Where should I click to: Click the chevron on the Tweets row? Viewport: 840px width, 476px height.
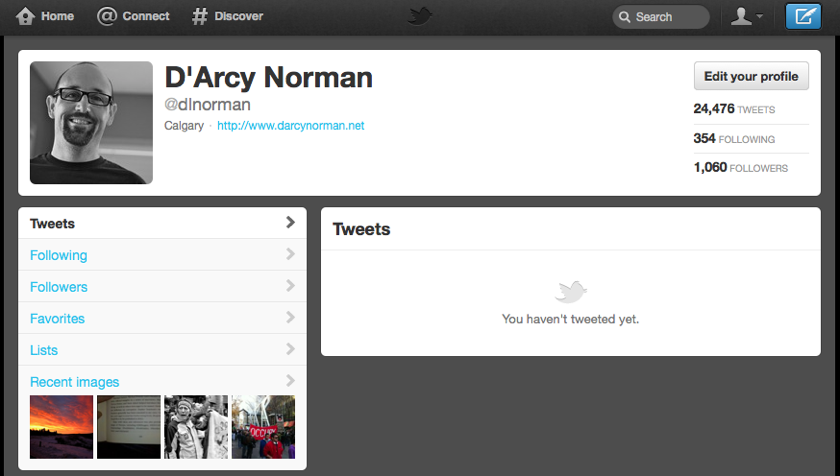click(290, 222)
